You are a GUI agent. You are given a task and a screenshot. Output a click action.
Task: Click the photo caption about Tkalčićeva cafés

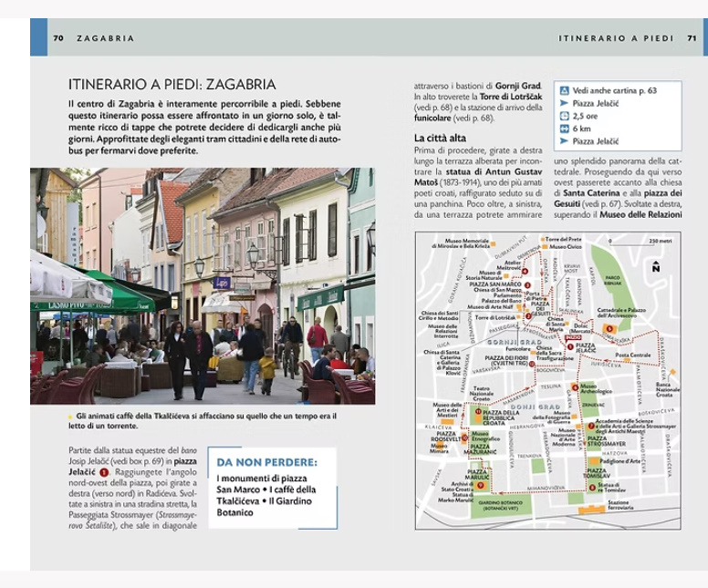(x=203, y=420)
